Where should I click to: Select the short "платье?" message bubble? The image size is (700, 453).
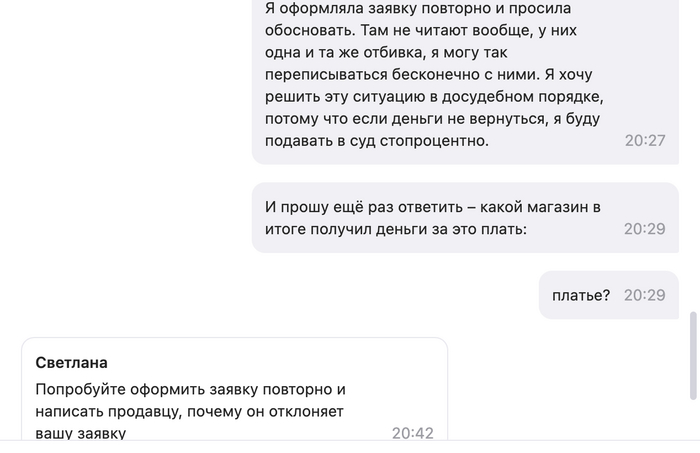tap(581, 295)
